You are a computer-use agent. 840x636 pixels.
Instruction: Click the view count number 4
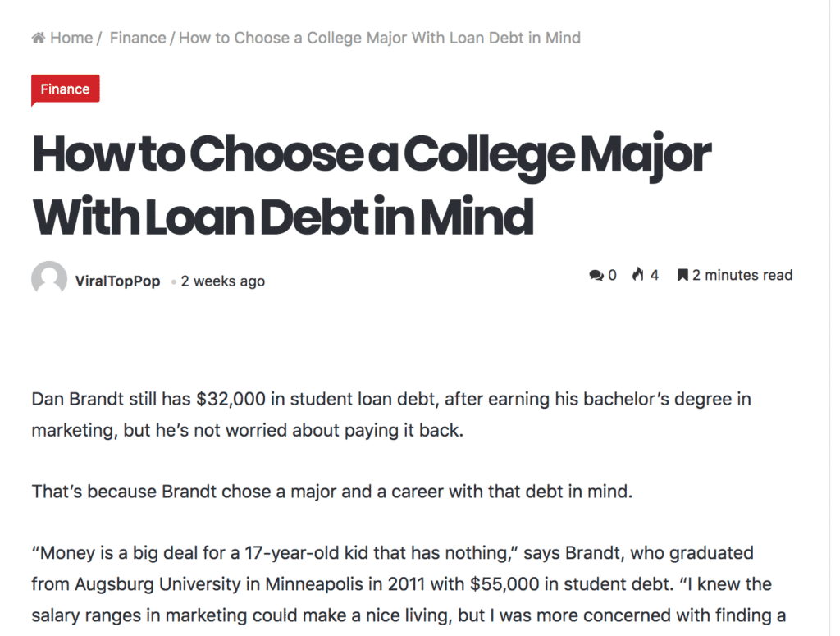[655, 276]
